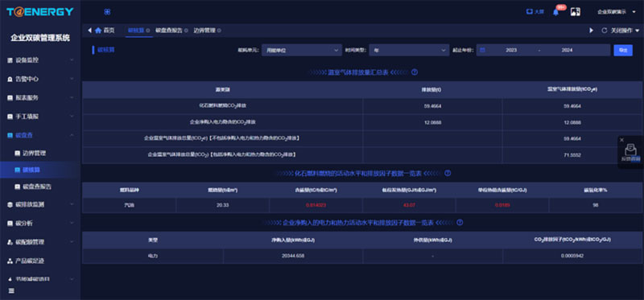Click the hamburger icon at sidebar bottom
Viewport: 644px width, 300px height.
11,290
